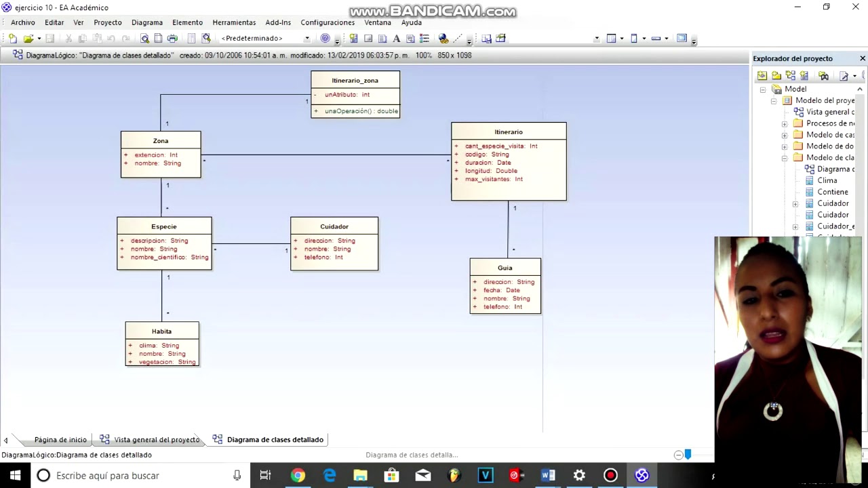Image resolution: width=868 pixels, height=488 pixels.
Task: Select the Habita class element
Action: coord(162,344)
